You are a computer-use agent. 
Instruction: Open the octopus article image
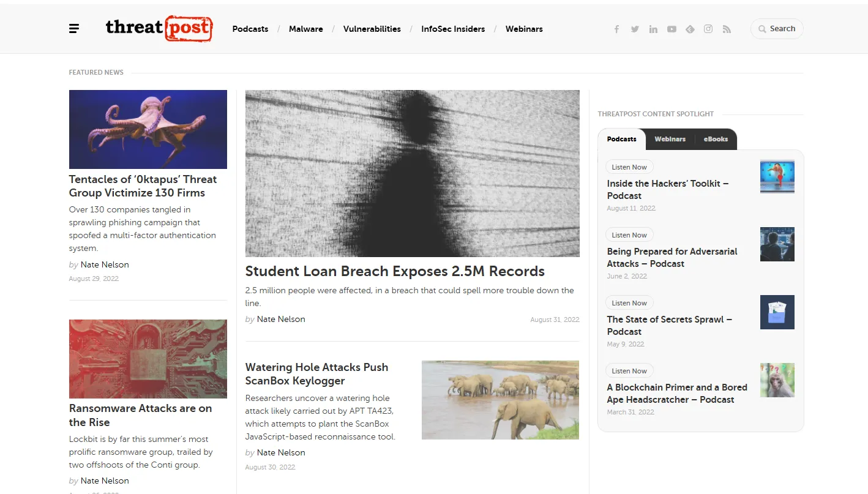coord(148,129)
